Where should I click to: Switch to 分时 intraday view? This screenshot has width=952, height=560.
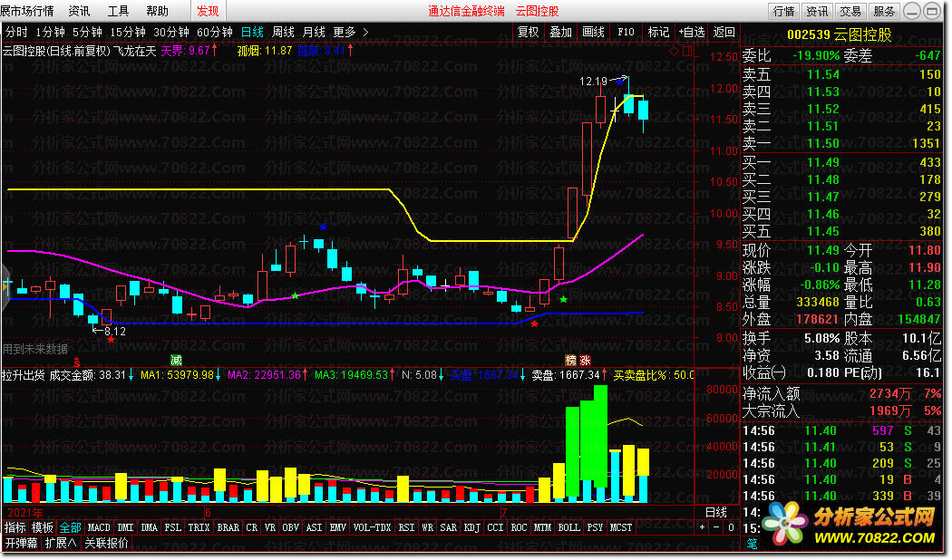(x=16, y=32)
